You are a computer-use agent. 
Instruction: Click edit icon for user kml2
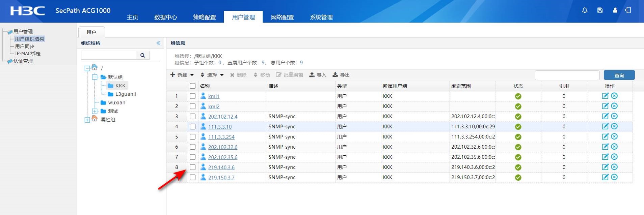(x=605, y=106)
